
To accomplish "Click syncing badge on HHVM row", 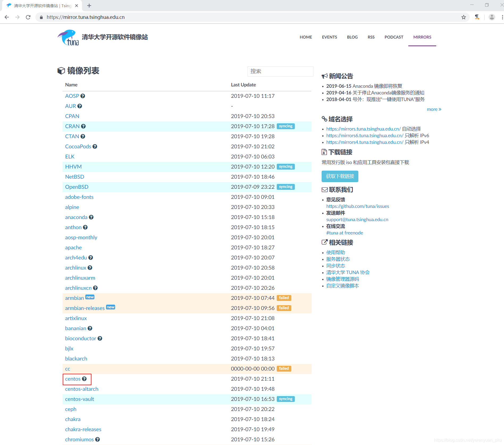I will pyautogui.click(x=285, y=167).
